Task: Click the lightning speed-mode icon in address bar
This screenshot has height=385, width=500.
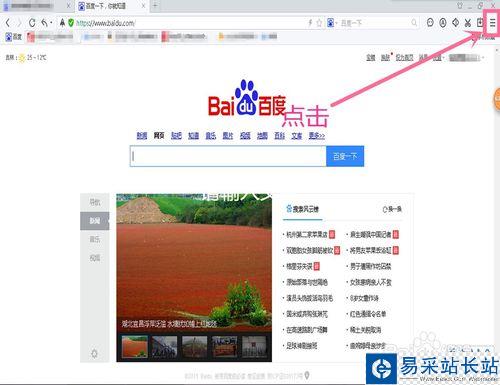Action: pos(310,23)
